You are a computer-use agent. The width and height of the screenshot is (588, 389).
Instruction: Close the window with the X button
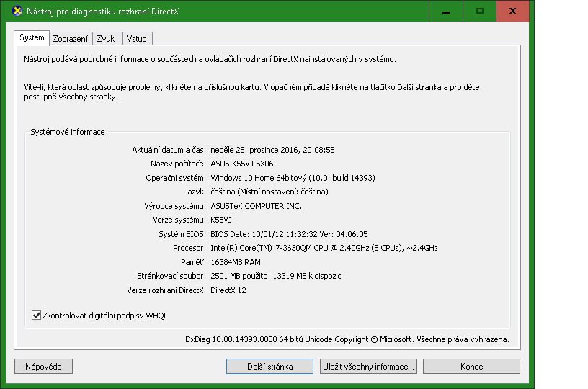click(x=512, y=12)
